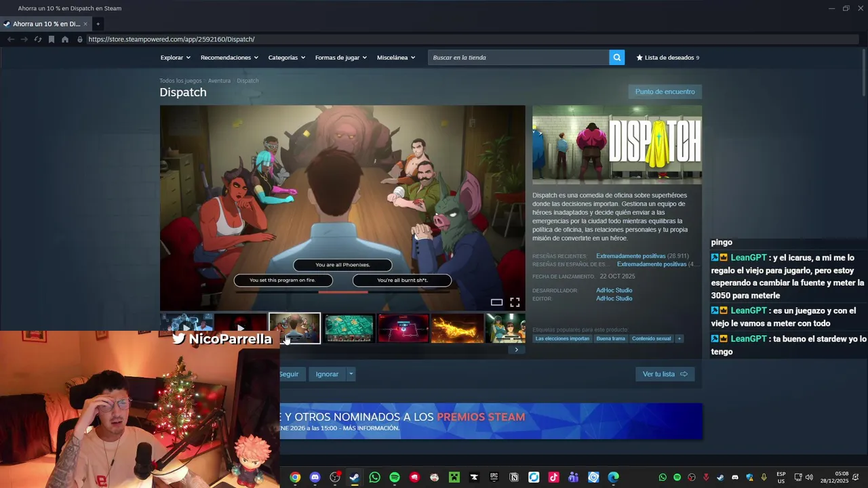The image size is (868, 488).
Task: Open Lista de deseados with star icon
Action: (667, 58)
